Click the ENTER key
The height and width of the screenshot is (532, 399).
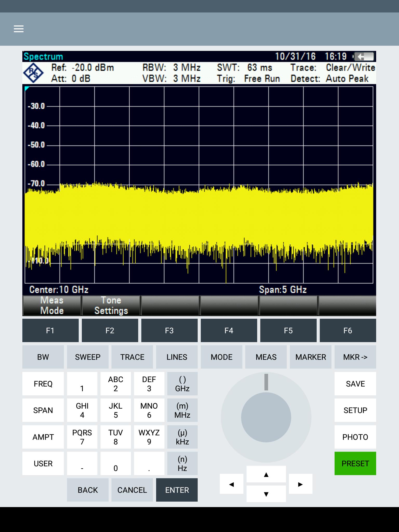[177, 490]
